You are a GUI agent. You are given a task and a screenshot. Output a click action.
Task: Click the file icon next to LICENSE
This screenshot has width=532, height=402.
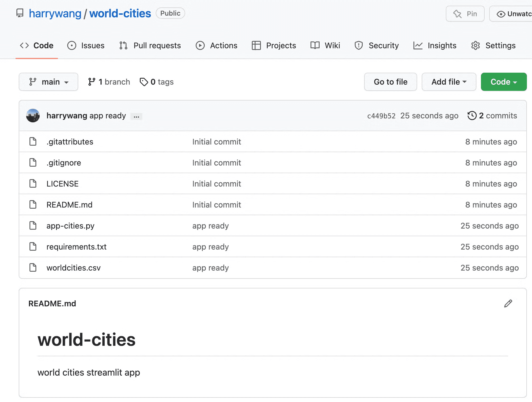33,183
